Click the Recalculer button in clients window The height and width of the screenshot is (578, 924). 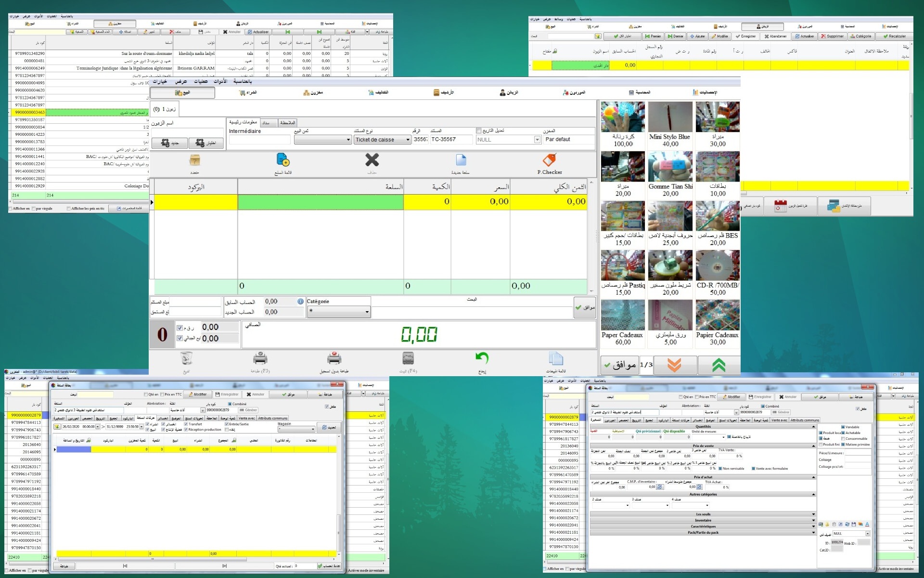coord(894,36)
